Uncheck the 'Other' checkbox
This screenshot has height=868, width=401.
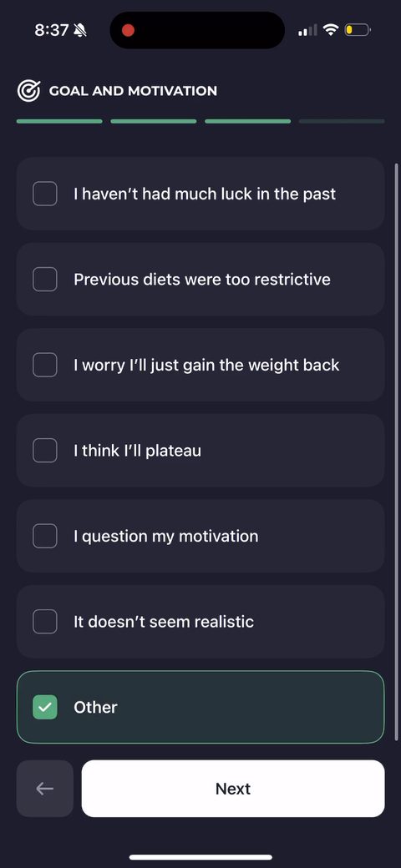(x=45, y=707)
